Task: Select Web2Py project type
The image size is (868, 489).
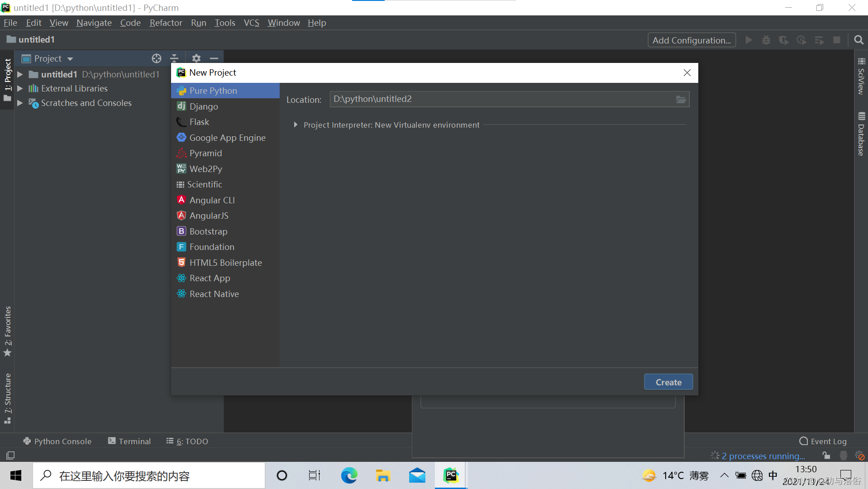Action: tap(225, 169)
